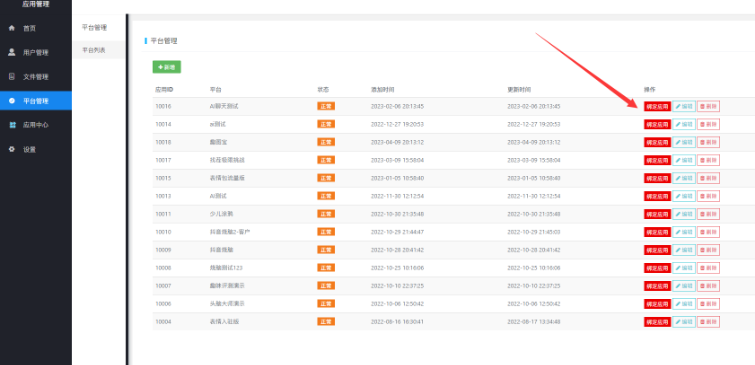The image size is (755, 365).
Task: Edit app 10007 using the pencil button
Action: (x=684, y=286)
